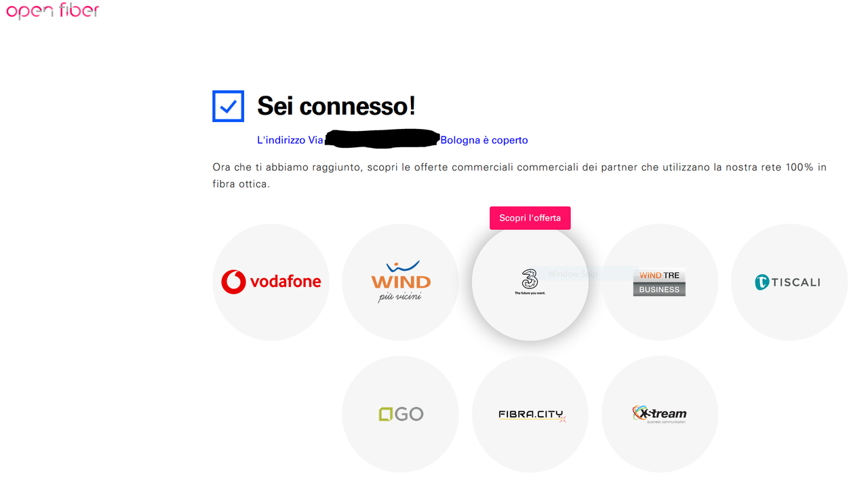
Task: Click the blue checkmark box icon
Action: point(228,106)
